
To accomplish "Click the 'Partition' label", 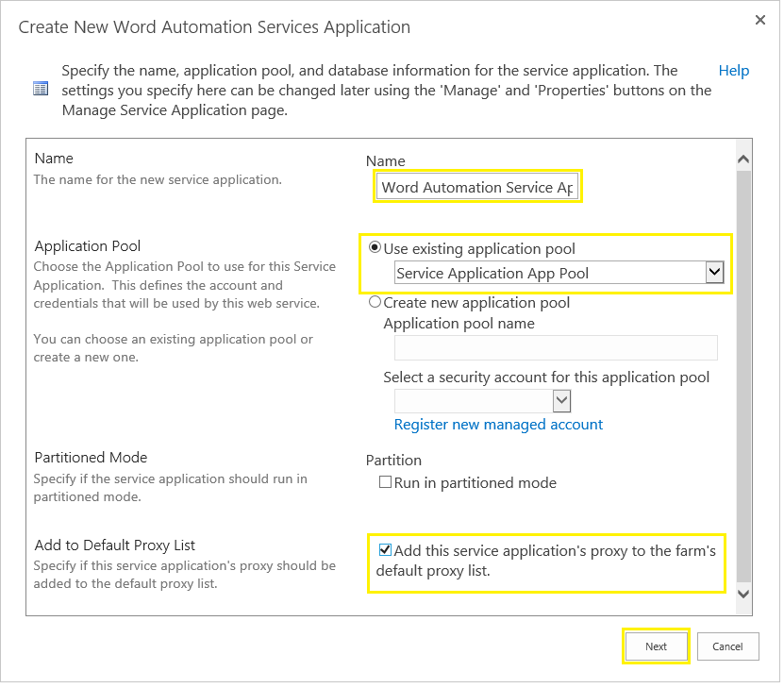I will (x=393, y=460).
